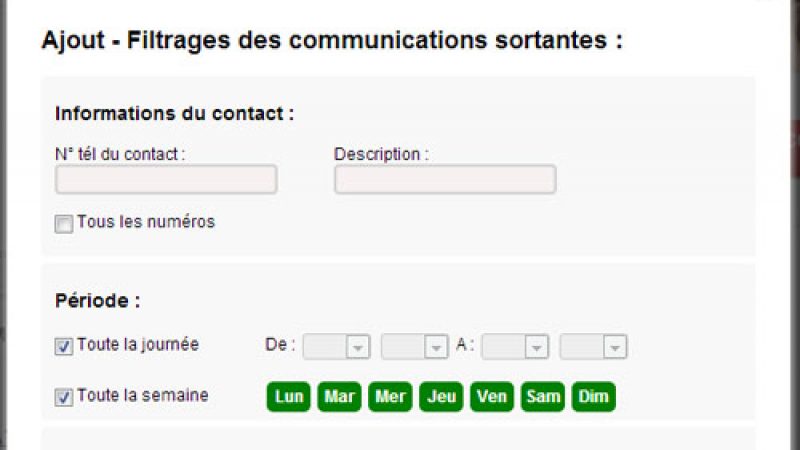Uncheck the Toute la journée checkbox
The image size is (800, 450).
click(x=64, y=347)
